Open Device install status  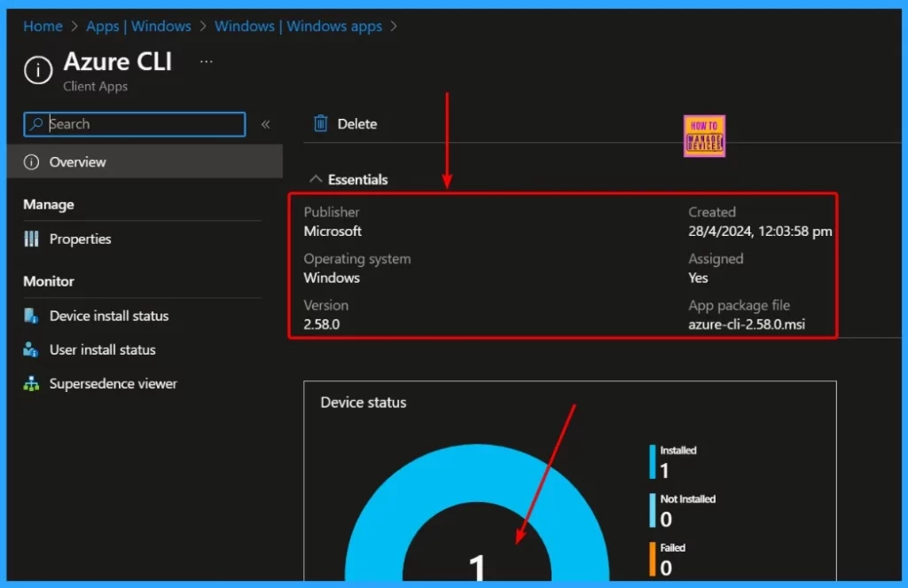click(109, 316)
